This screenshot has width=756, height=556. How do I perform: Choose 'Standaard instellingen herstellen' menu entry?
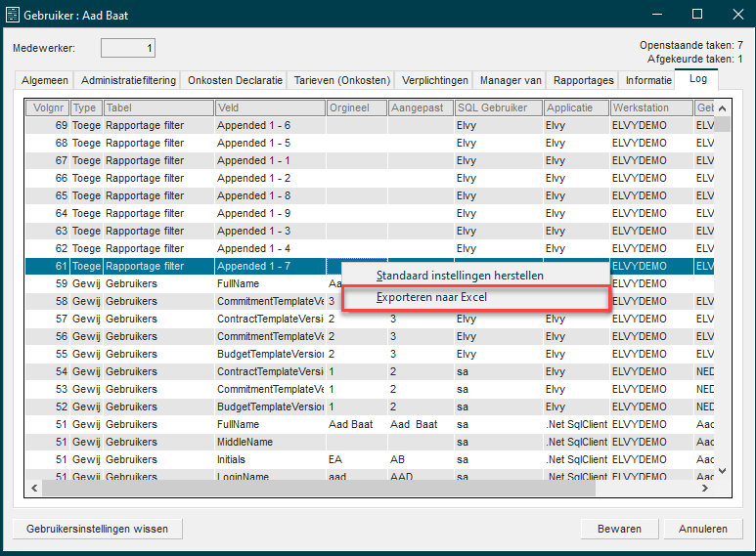click(x=476, y=276)
